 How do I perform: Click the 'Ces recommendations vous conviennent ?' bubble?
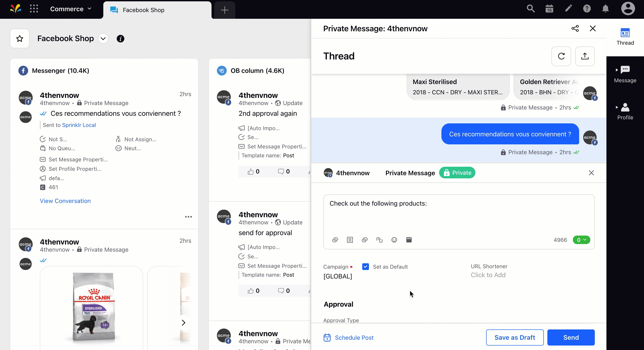click(x=510, y=134)
